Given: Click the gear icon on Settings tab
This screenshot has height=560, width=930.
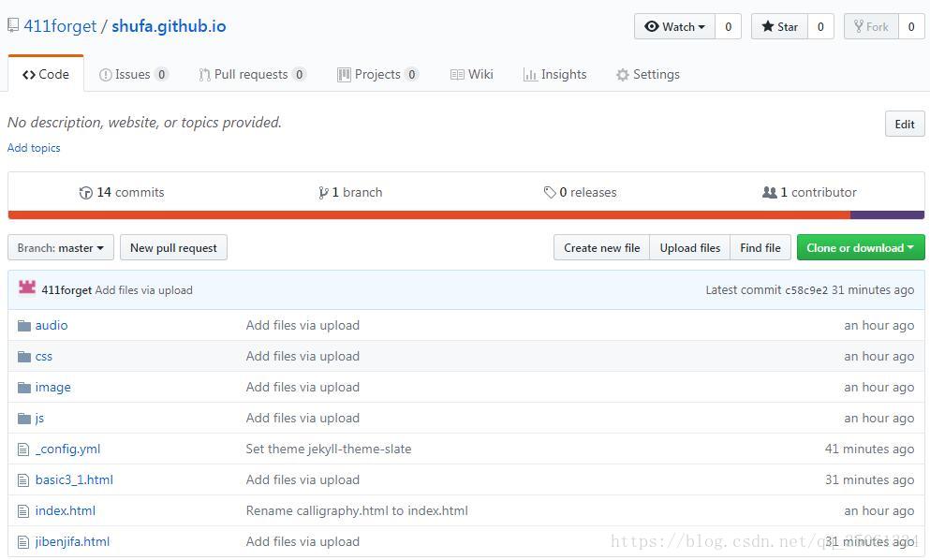Looking at the screenshot, I should pos(622,75).
